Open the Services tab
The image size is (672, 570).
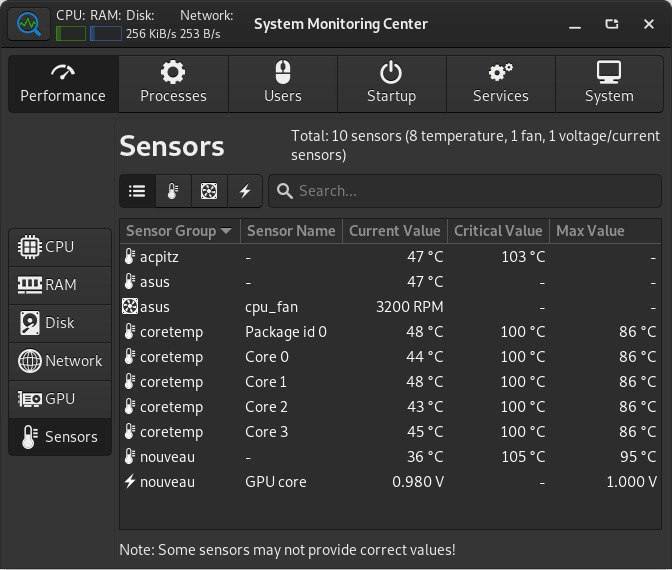[x=501, y=84]
